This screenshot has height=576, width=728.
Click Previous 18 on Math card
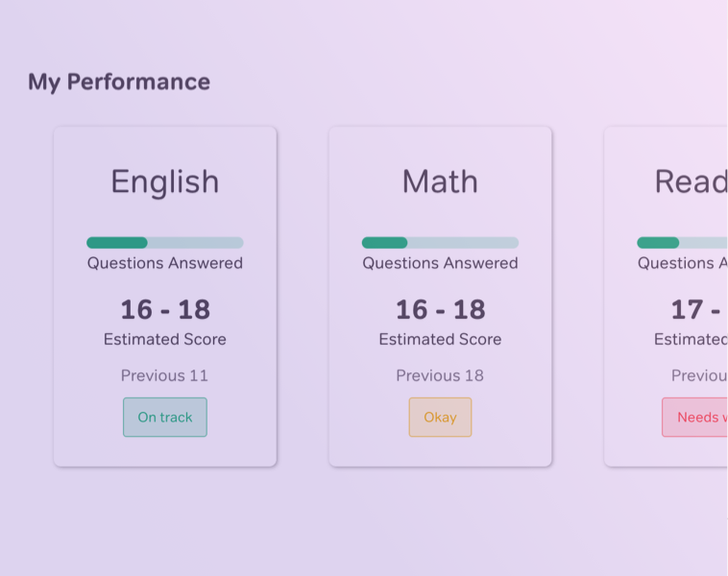pyautogui.click(x=440, y=375)
